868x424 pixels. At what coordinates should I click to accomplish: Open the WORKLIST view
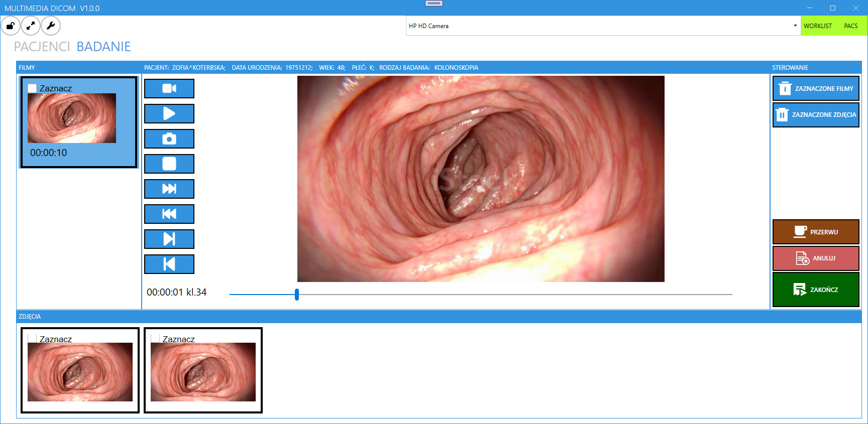coord(817,26)
